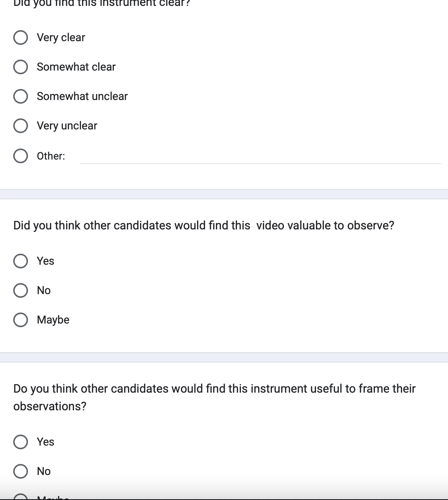The image size is (448, 500).
Task: Click the instrument useful to frame observations question
Action: click(x=214, y=397)
